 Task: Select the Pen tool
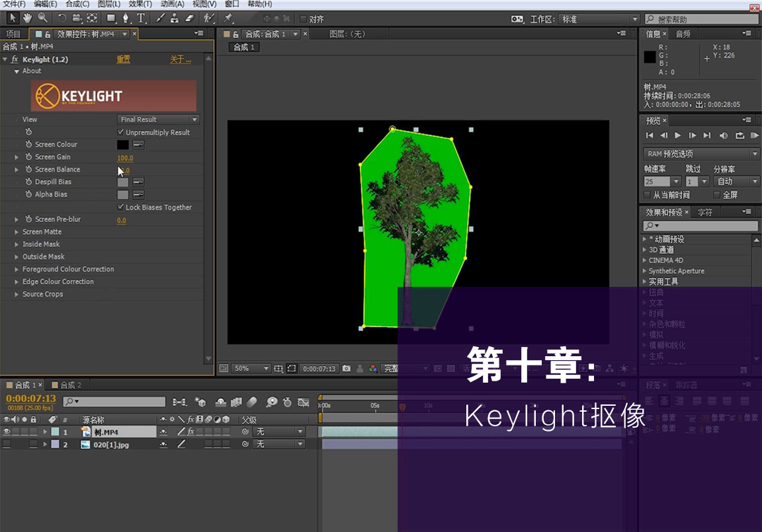coord(126,19)
